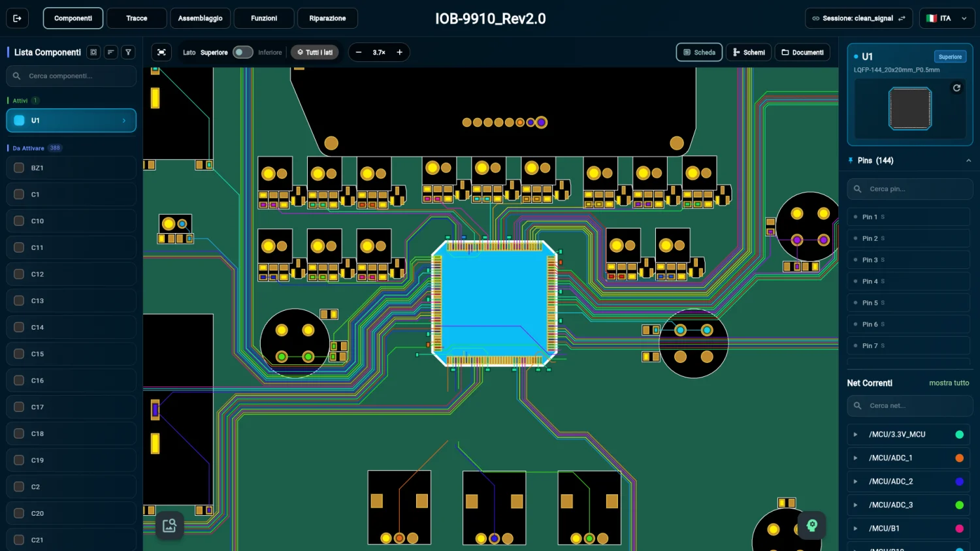This screenshot has height=551, width=980.
Task: Click the 3.7× zoom level value
Action: coord(379,52)
